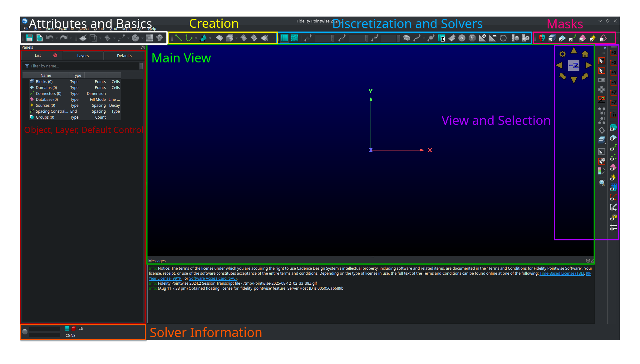Open the Software Access Card (SAC) link

[x=213, y=278]
